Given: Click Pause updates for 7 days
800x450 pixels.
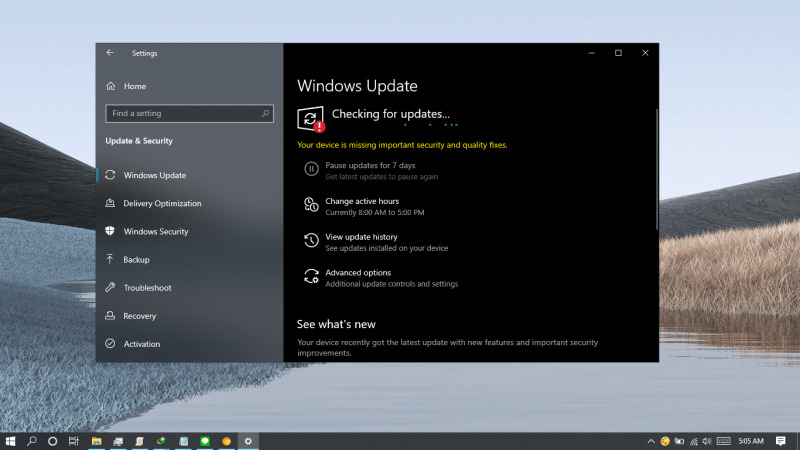Looking at the screenshot, I should pyautogui.click(x=370, y=165).
